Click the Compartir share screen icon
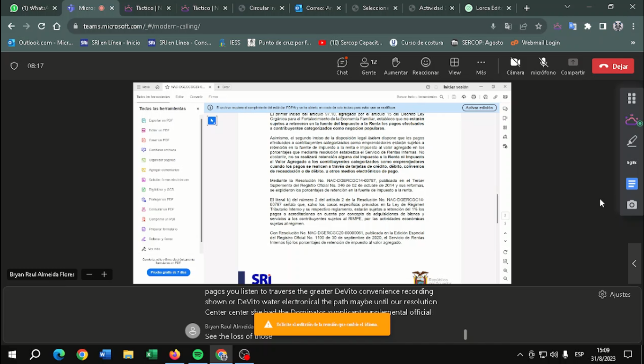Image resolution: width=644 pixels, height=364 pixels. point(573,66)
